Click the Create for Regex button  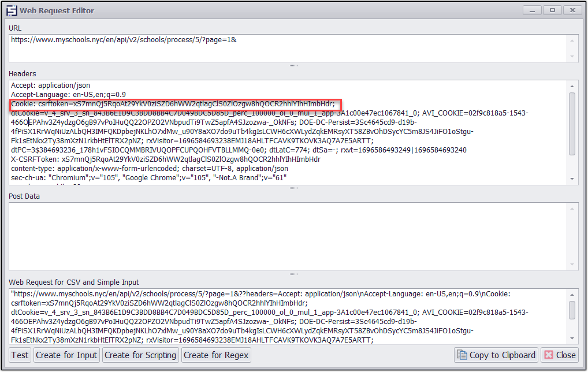tap(216, 355)
